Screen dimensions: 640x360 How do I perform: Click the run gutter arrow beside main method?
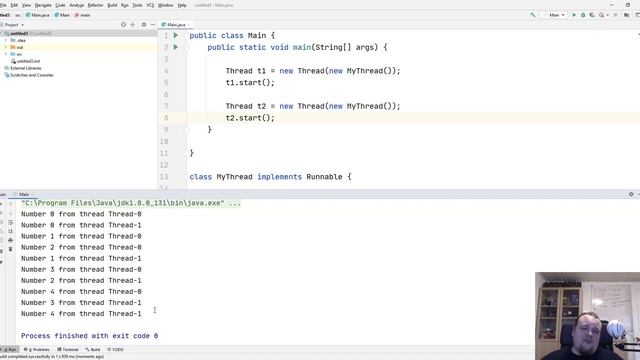(x=176, y=47)
